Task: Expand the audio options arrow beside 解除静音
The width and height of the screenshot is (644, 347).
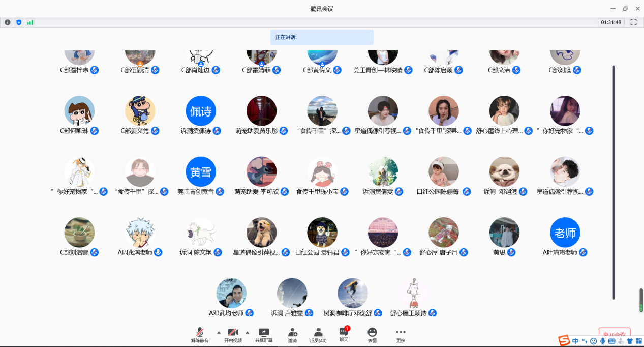Action: coord(219,332)
